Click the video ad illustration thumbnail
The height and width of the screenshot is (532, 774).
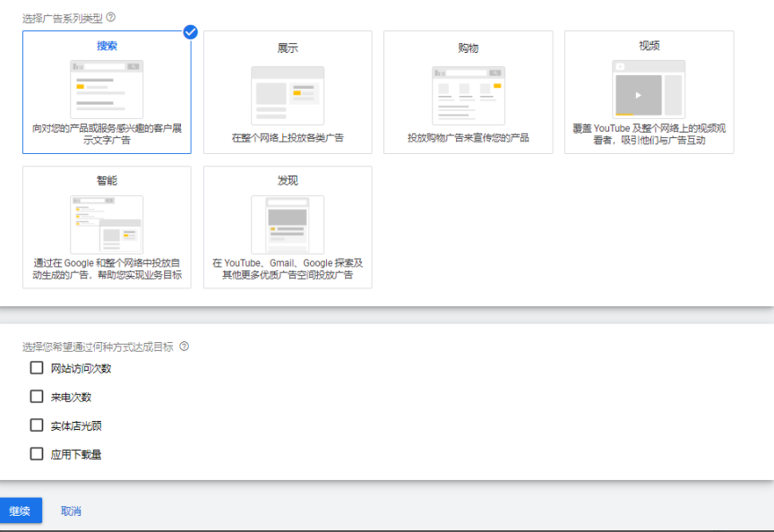pos(649,90)
